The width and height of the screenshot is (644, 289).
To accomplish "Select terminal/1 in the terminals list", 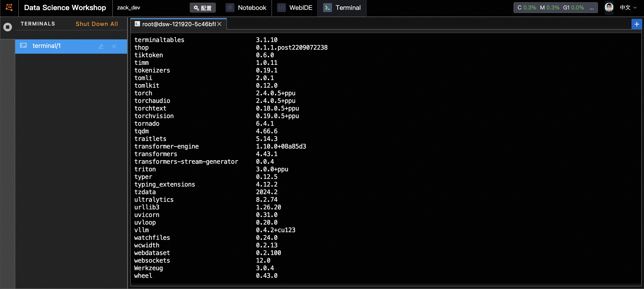I will (x=47, y=46).
